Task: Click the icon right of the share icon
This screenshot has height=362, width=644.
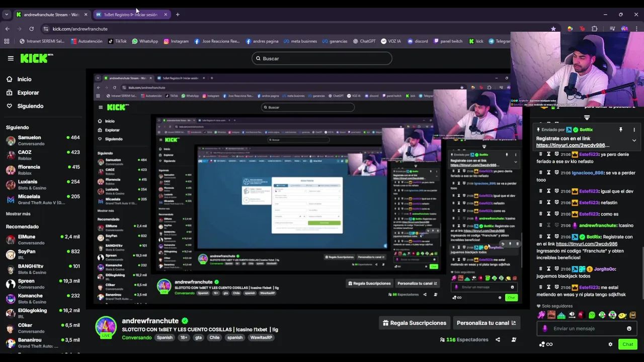Action: pos(514,340)
